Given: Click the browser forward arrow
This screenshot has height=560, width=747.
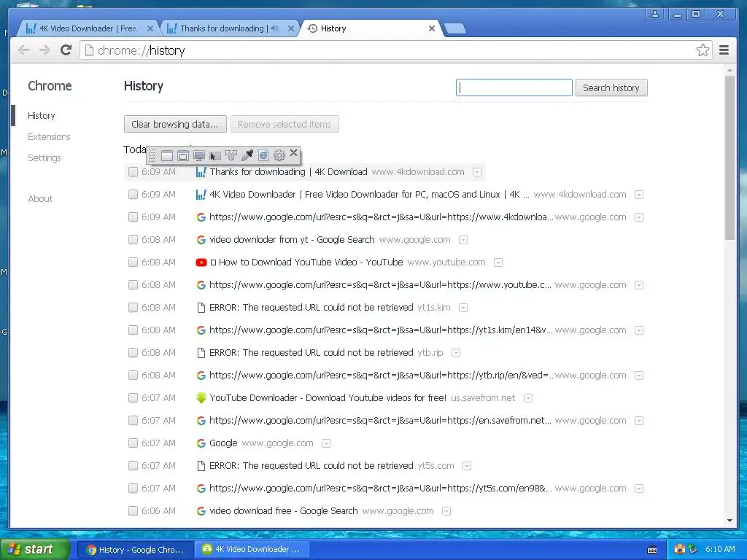Looking at the screenshot, I should click(x=44, y=50).
